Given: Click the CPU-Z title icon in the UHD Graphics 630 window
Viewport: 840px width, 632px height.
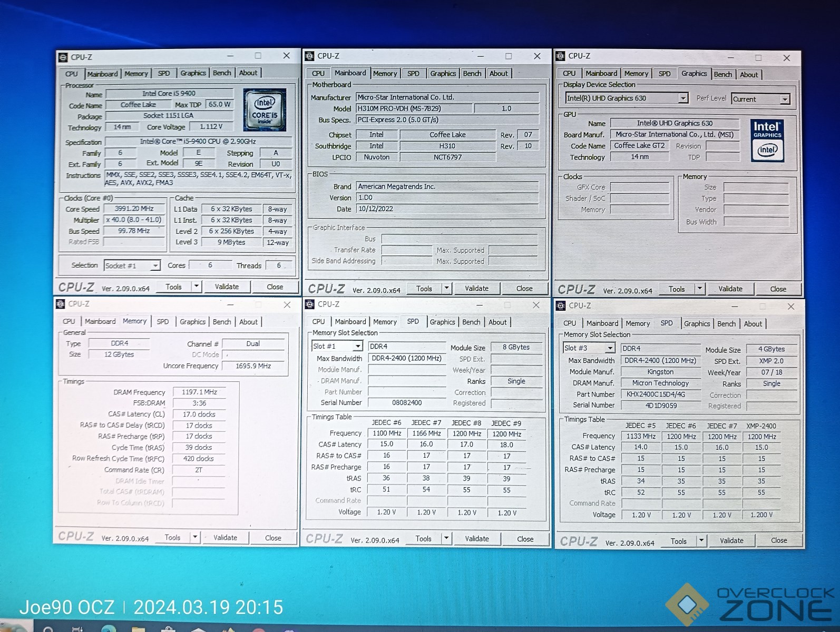Looking at the screenshot, I should [560, 56].
